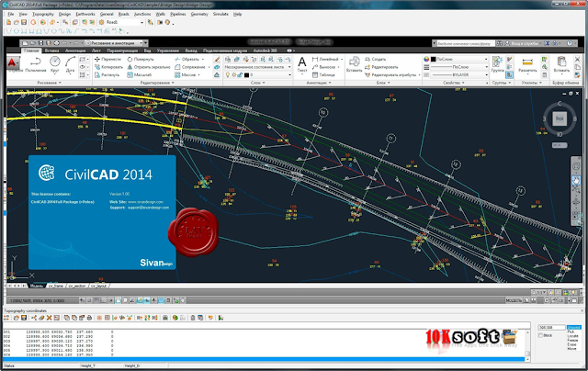The width and height of the screenshot is (588, 371).
Task: Open the Pipelines menu
Action: [177, 15]
